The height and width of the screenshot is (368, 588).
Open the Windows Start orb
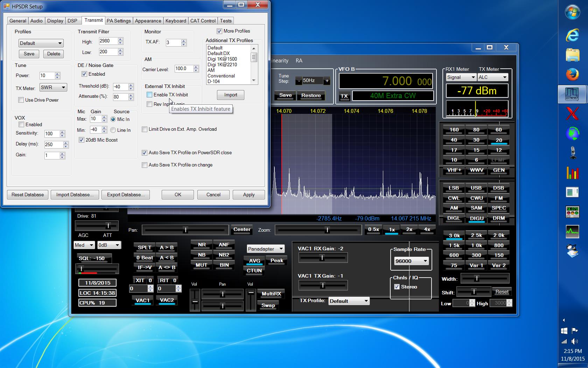[573, 12]
